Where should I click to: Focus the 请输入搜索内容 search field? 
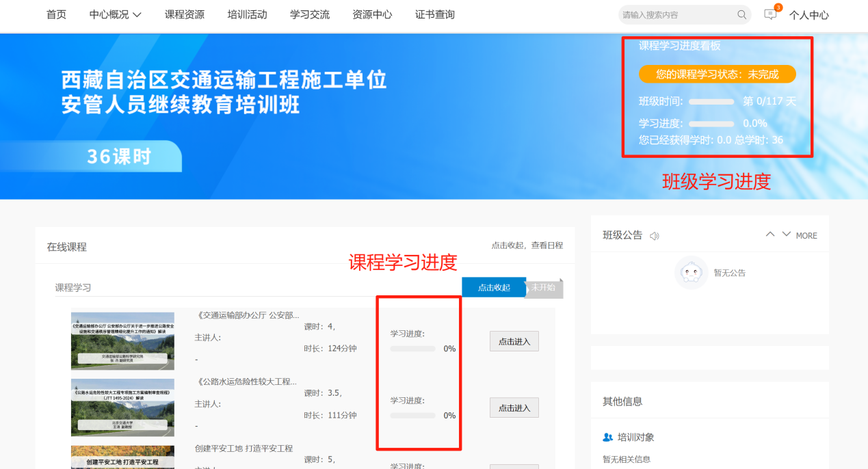point(676,15)
